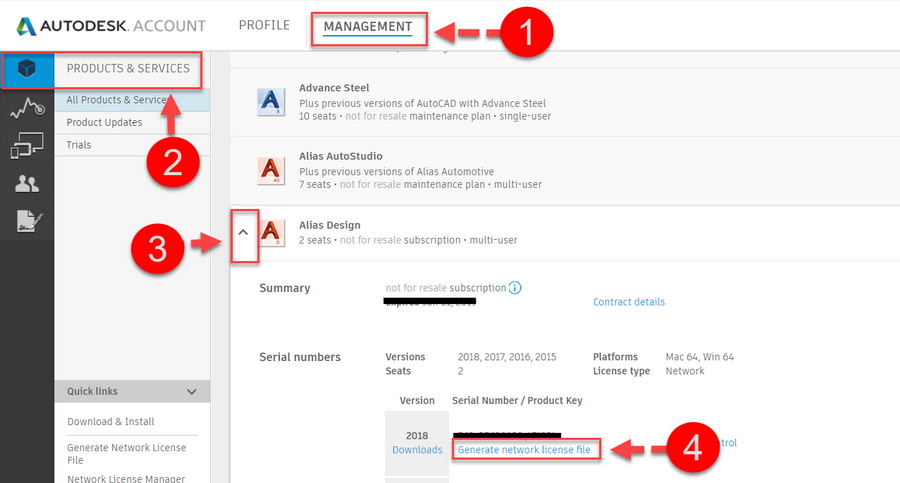
Task: Click the Serial numbers section label
Action: pyautogui.click(x=300, y=357)
